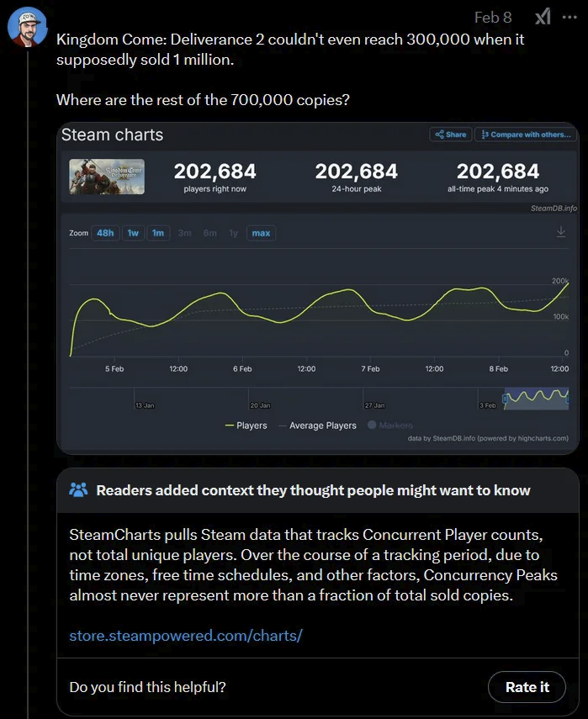Select the max zoom range
The height and width of the screenshot is (719, 588).
pos(261,233)
